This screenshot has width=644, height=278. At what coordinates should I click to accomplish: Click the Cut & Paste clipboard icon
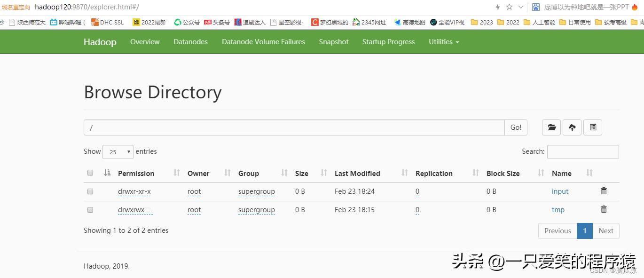pos(592,127)
